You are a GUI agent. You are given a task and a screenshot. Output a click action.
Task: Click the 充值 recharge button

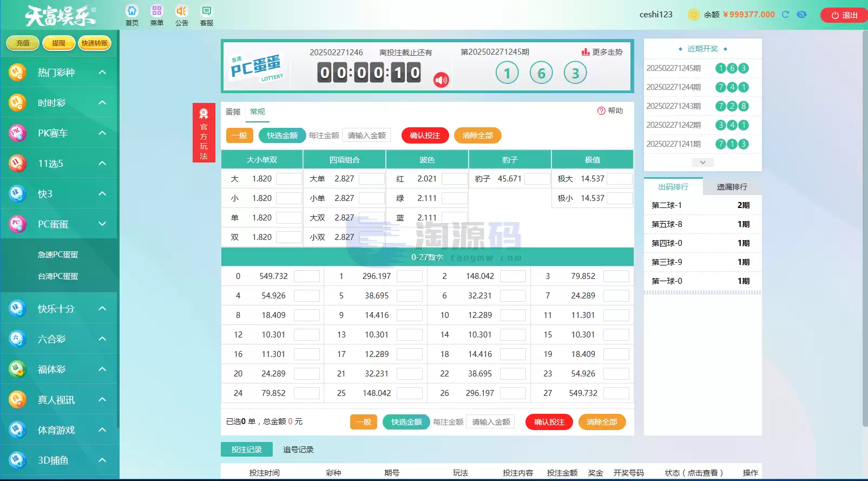click(23, 43)
